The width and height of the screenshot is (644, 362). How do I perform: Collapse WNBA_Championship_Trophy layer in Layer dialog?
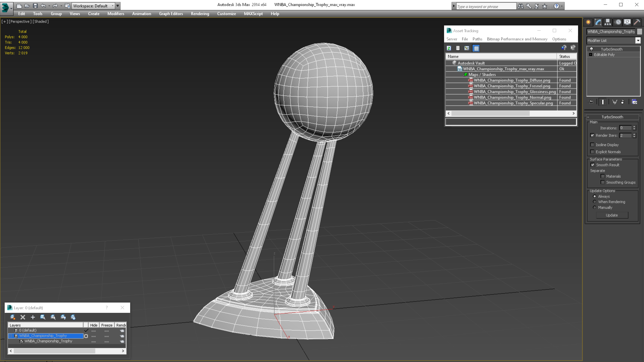11,336
